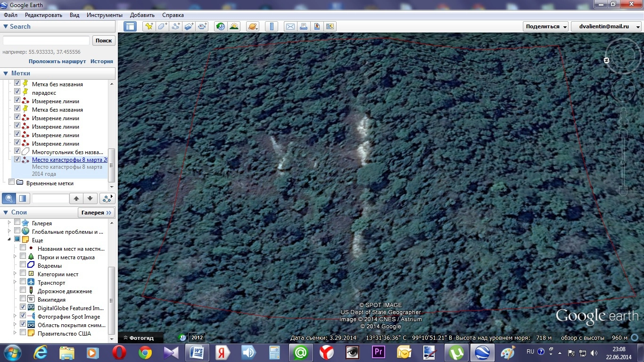Open the Добавить menu
Viewport: 644px width, 362px height.
[x=142, y=15]
